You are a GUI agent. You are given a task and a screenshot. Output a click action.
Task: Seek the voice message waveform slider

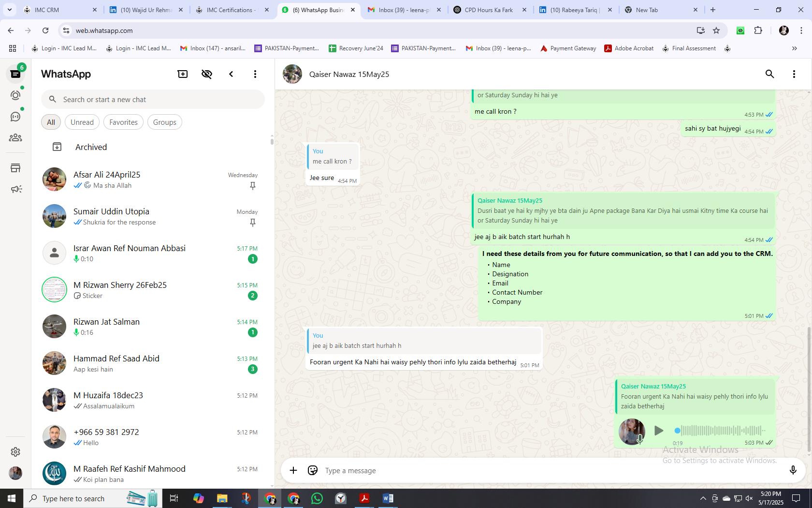pyautogui.click(x=720, y=430)
